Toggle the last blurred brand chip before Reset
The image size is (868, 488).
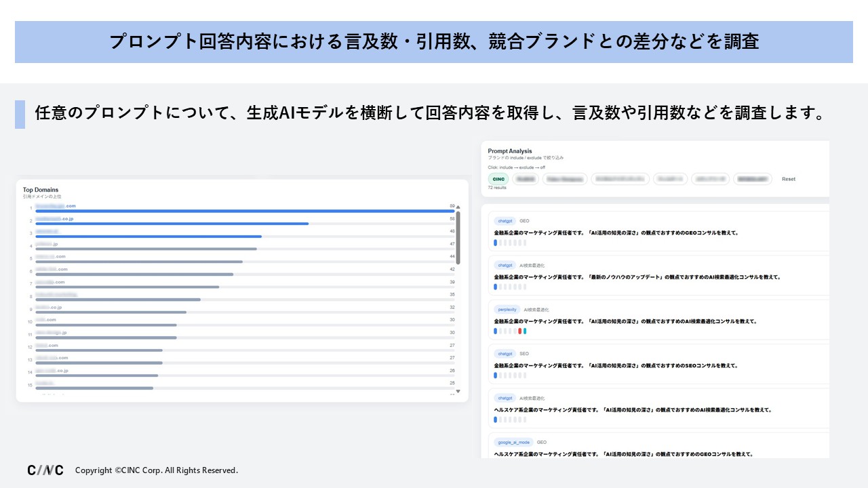point(753,179)
